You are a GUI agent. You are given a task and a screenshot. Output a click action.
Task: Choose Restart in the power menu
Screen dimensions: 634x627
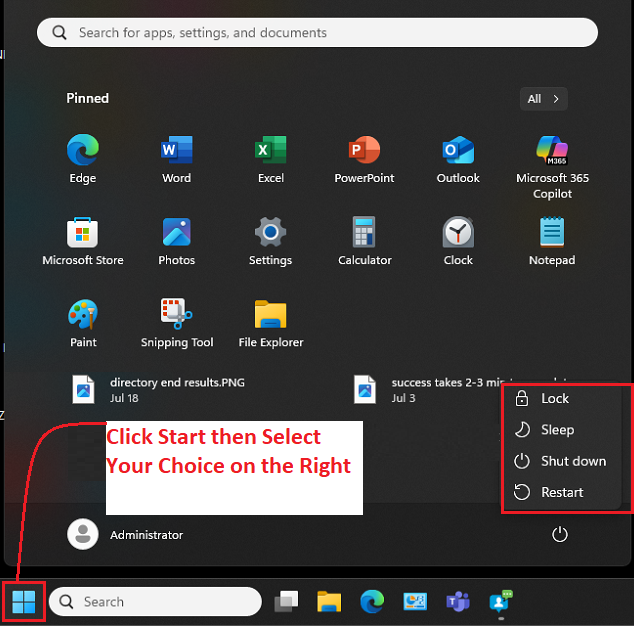point(561,492)
